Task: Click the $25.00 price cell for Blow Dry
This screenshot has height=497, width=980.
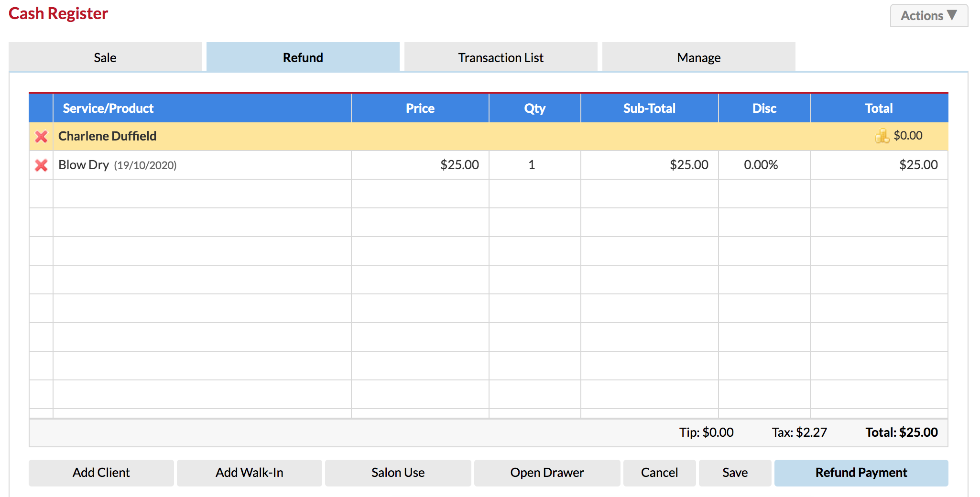Action: pos(420,165)
